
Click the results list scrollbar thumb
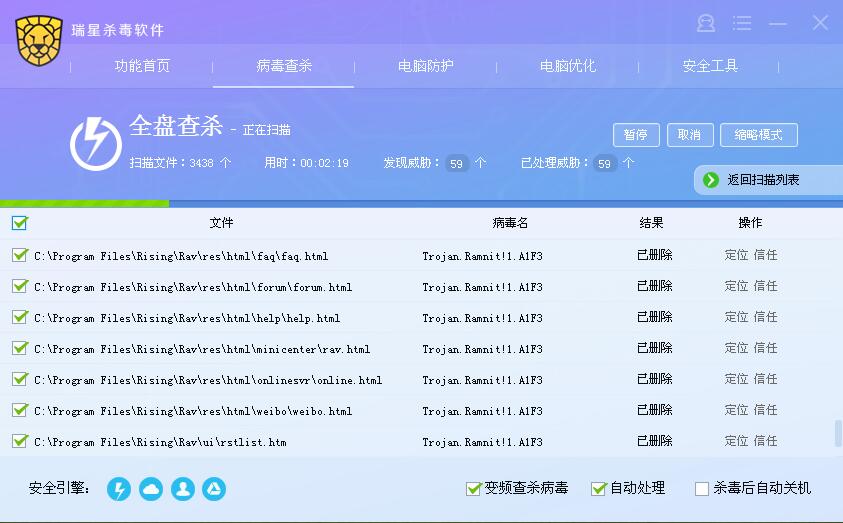[838, 433]
